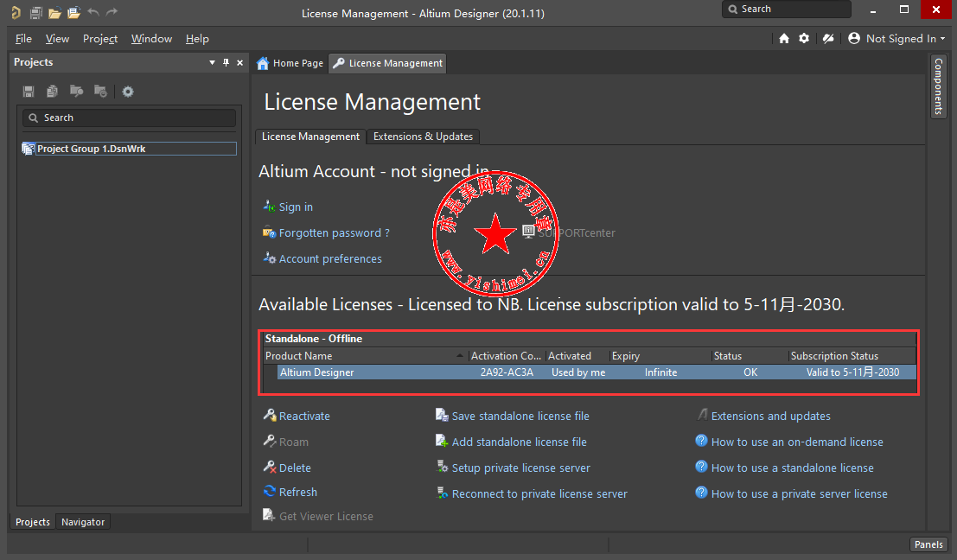The height and width of the screenshot is (560, 957).
Task: Click the Compile icon in Projects panel
Action: (53, 92)
